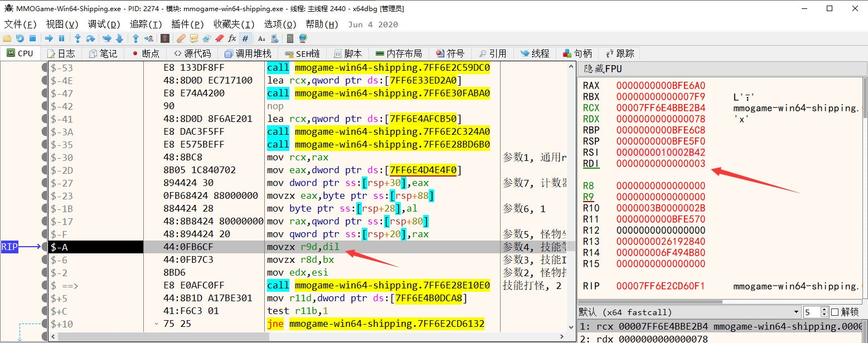Toggle breakpoint on the $-30 line
868x343 pixels.
coord(45,158)
